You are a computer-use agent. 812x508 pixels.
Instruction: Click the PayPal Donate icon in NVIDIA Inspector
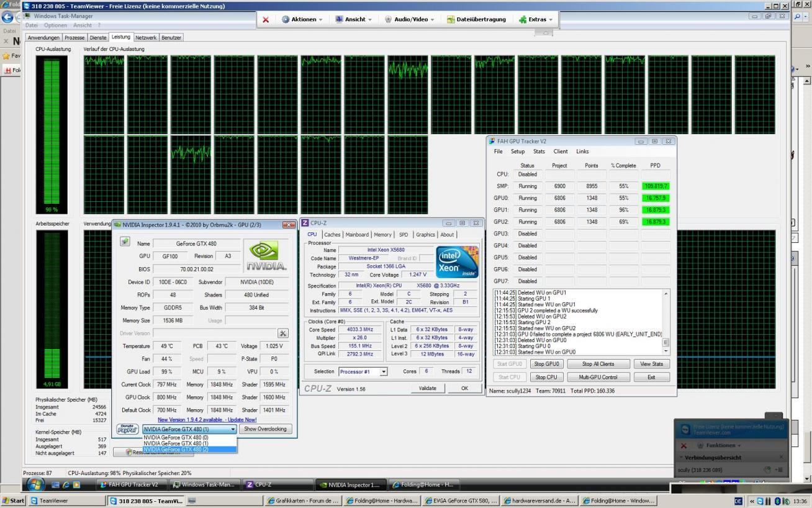127,429
